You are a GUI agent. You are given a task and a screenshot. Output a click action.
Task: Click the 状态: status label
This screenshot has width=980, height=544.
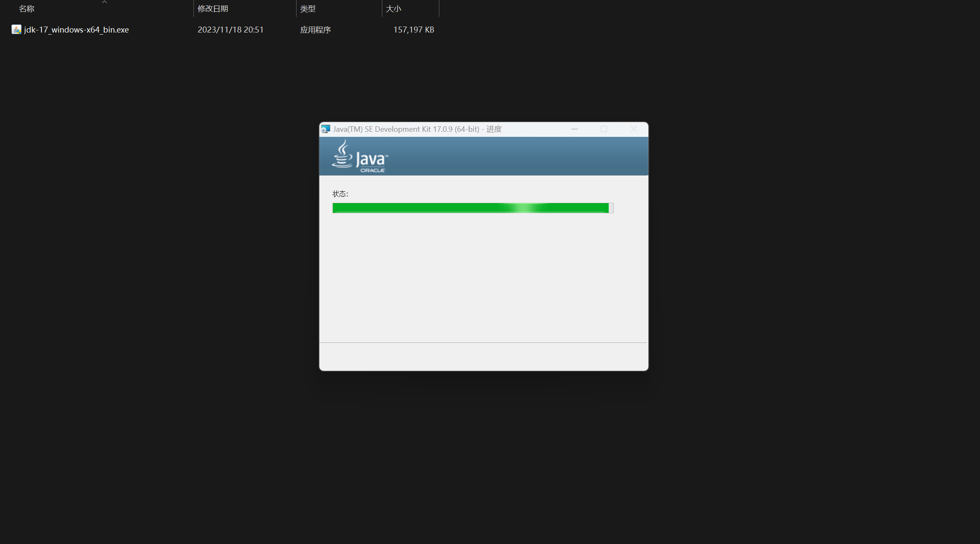(x=340, y=194)
